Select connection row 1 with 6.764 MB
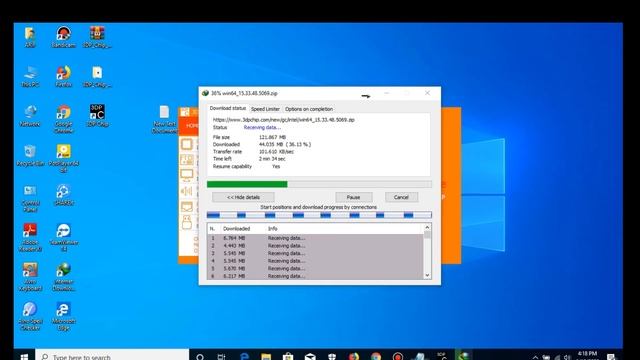 point(316,238)
